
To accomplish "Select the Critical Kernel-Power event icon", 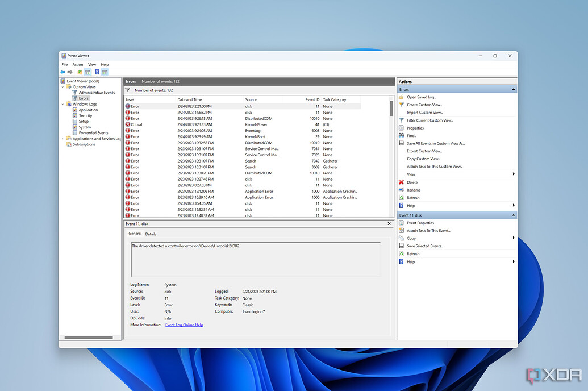I will point(128,124).
